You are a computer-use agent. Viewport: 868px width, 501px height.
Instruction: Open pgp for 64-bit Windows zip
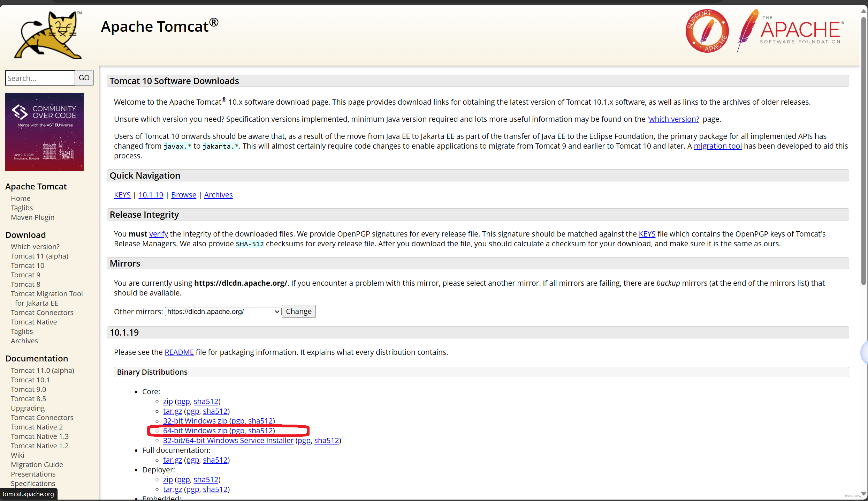(x=238, y=431)
